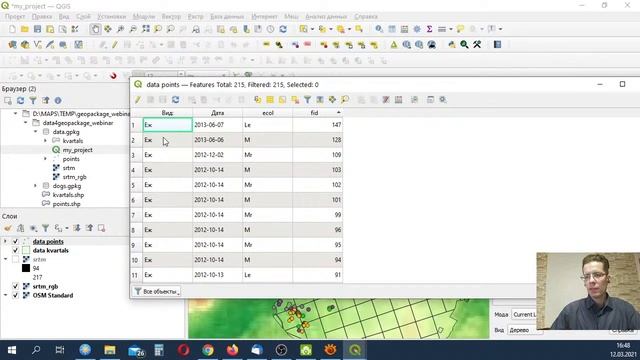Open the Справка menu

click(366, 17)
